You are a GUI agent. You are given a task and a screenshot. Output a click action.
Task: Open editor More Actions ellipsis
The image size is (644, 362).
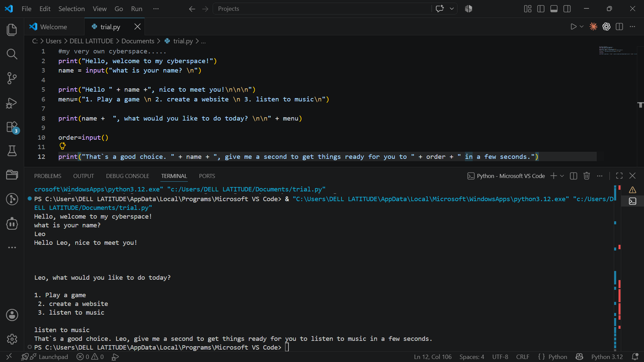(631, 26)
